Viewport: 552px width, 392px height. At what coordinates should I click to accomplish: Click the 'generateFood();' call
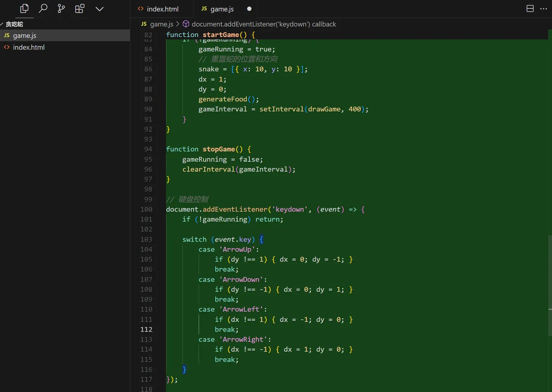(x=229, y=99)
